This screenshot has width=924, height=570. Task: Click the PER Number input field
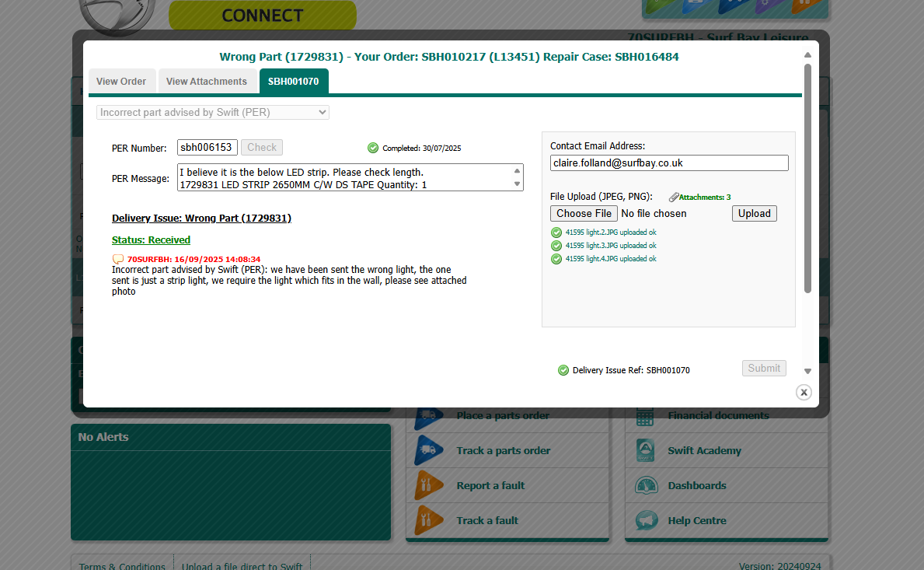(x=207, y=148)
